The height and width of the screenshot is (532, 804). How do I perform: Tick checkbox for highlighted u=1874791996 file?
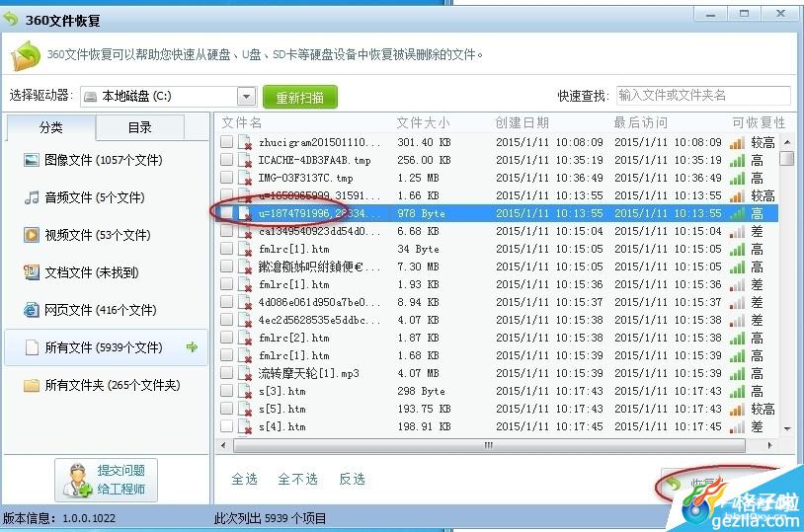[226, 213]
